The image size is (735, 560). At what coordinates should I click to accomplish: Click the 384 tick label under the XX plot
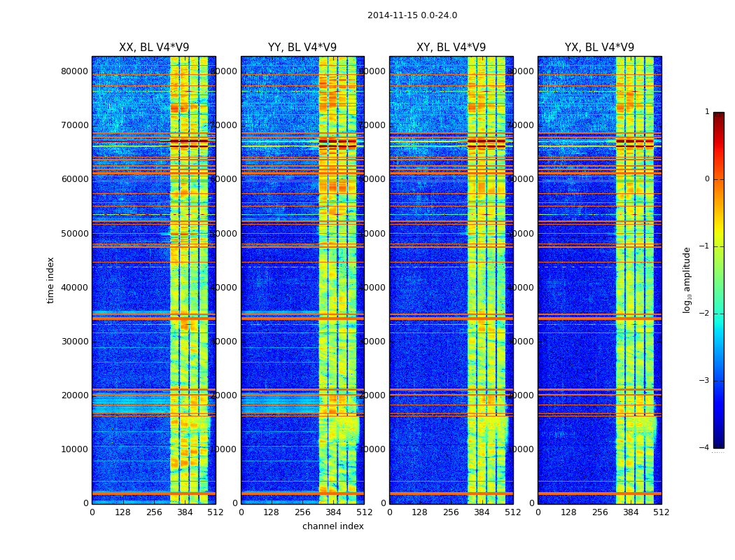[x=185, y=512]
